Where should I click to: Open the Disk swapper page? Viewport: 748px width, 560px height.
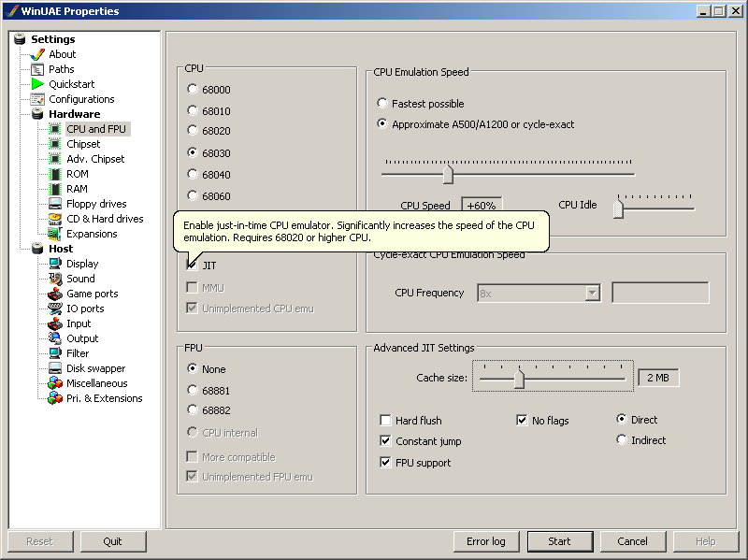[x=96, y=368]
